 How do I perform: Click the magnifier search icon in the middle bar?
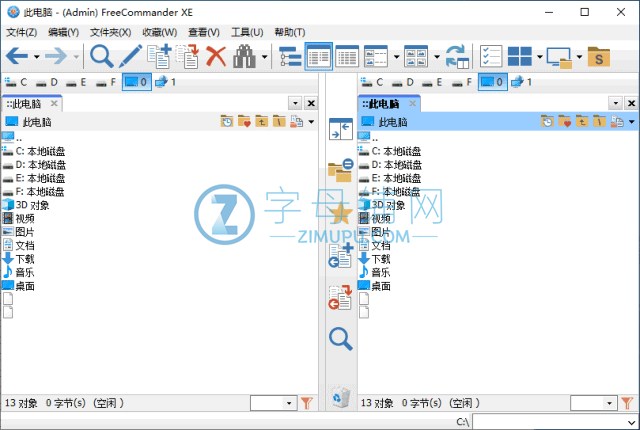341,339
